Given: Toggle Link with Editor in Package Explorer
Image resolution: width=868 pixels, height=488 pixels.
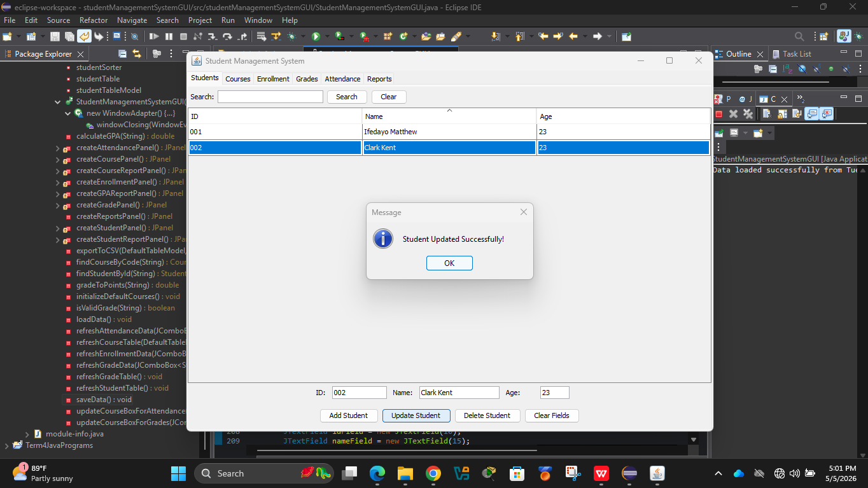Looking at the screenshot, I should 136,54.
